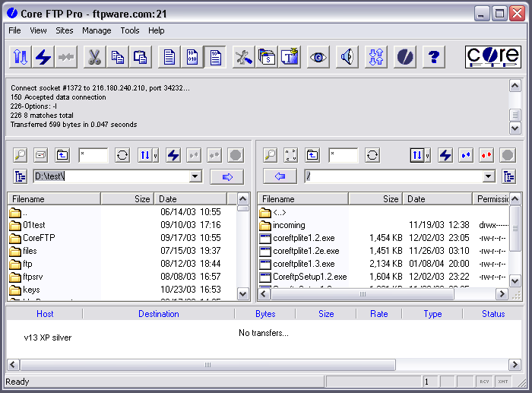The image size is (532, 393).
Task: Click the Quick Connect lightning bolt in main toolbar
Action: click(43, 57)
